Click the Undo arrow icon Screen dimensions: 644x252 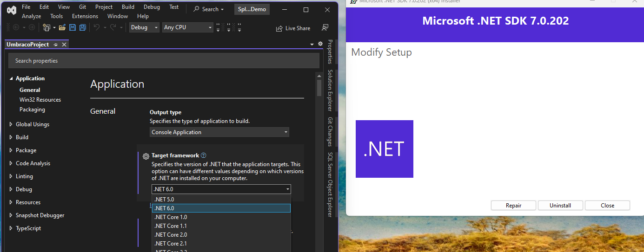click(x=96, y=27)
